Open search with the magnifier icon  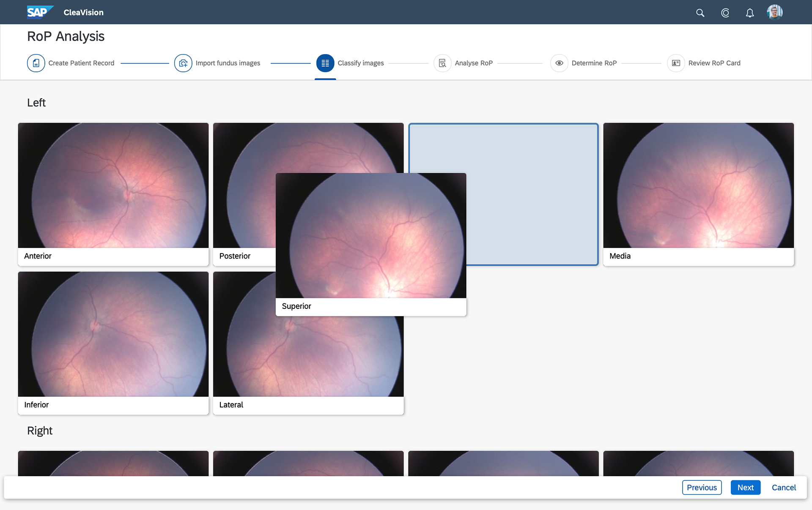coord(700,13)
